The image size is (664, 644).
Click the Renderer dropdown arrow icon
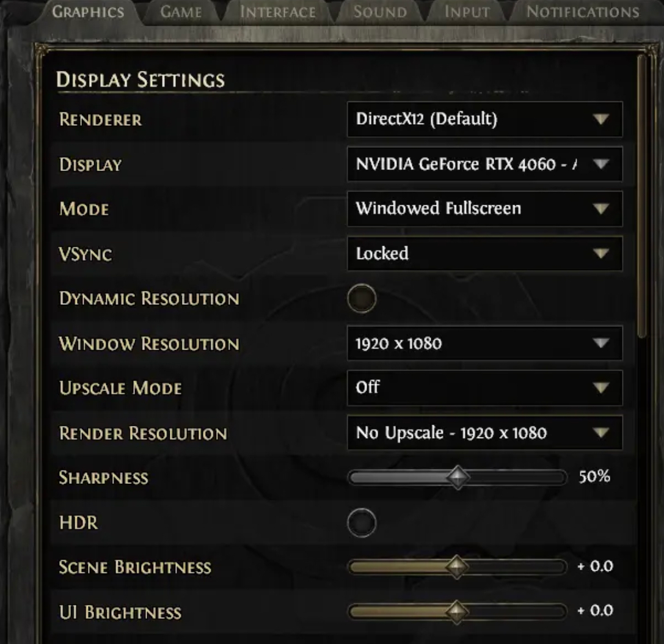tap(601, 119)
